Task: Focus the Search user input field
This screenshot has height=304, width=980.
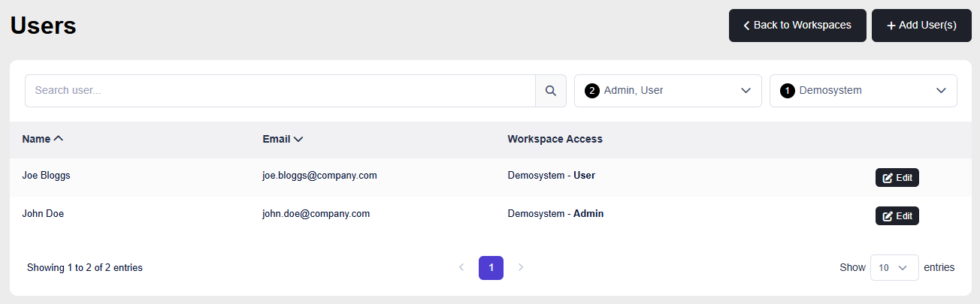Action: 280,91
